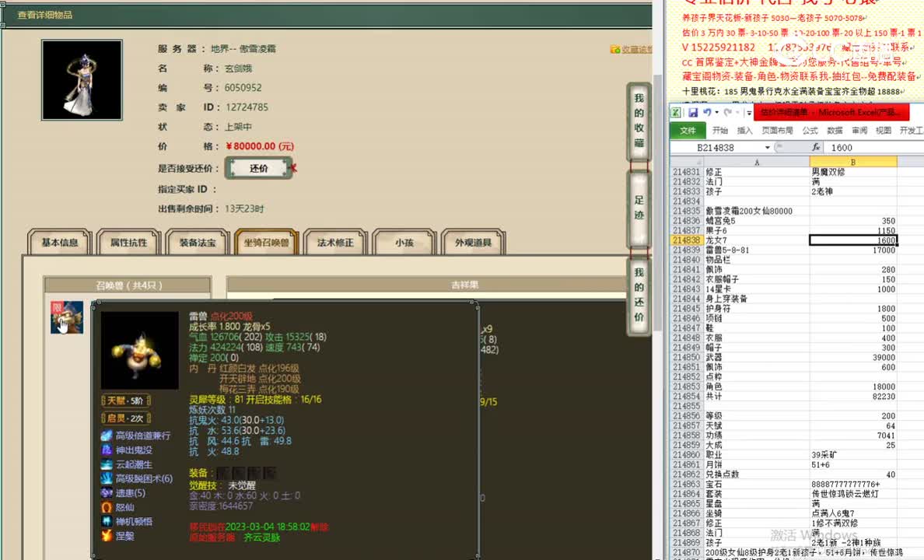Image resolution: width=924 pixels, height=560 pixels.
Task: Click the 神出鬼没 skill icon
Action: click(107, 450)
